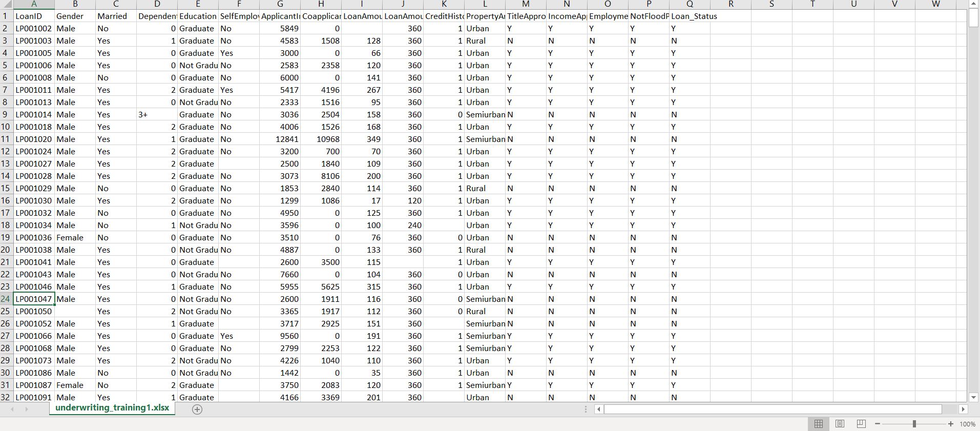This screenshot has height=431, width=980.
Task: Click the horizontal scrollbar track
Action: [x=781, y=409]
